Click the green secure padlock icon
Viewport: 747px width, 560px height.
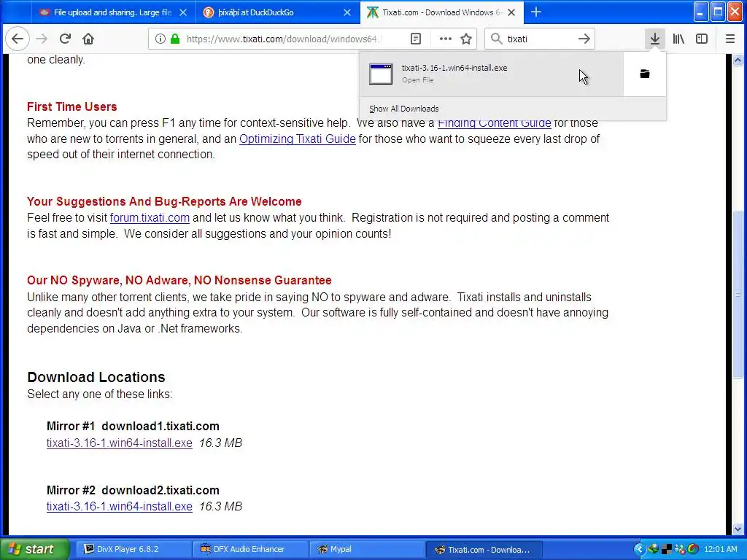pyautogui.click(x=175, y=39)
